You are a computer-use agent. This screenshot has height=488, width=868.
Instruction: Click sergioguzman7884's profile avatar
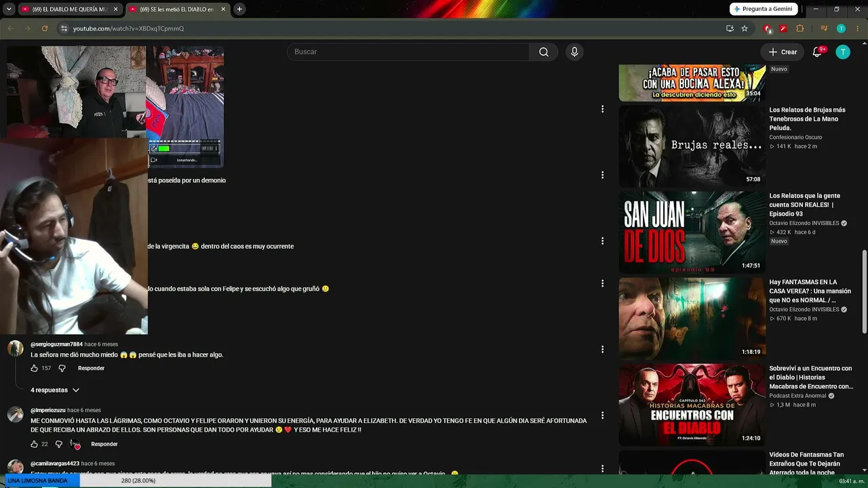point(16,349)
